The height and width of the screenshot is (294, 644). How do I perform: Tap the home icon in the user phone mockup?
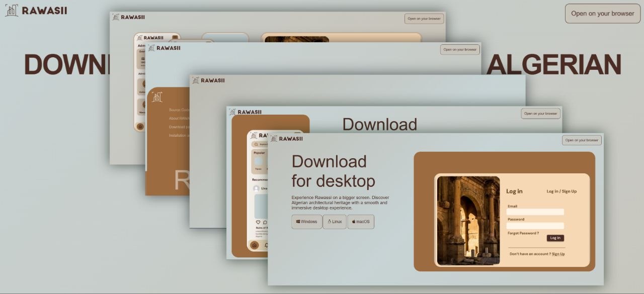tap(255, 245)
